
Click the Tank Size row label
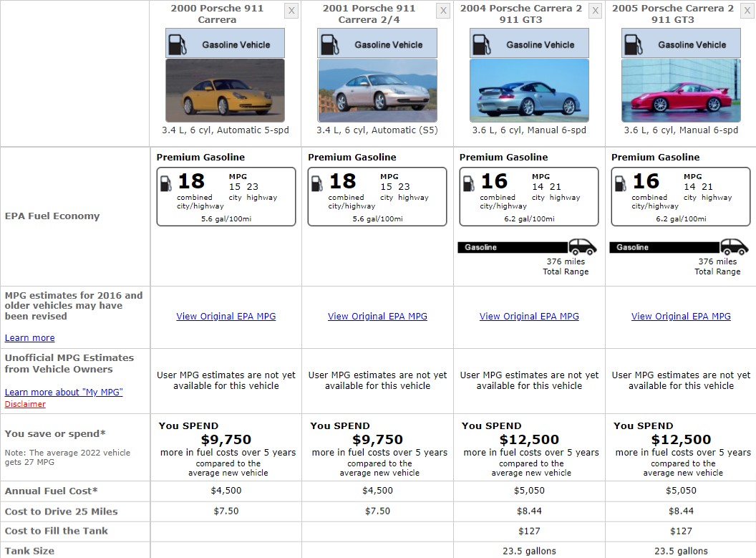point(29,551)
